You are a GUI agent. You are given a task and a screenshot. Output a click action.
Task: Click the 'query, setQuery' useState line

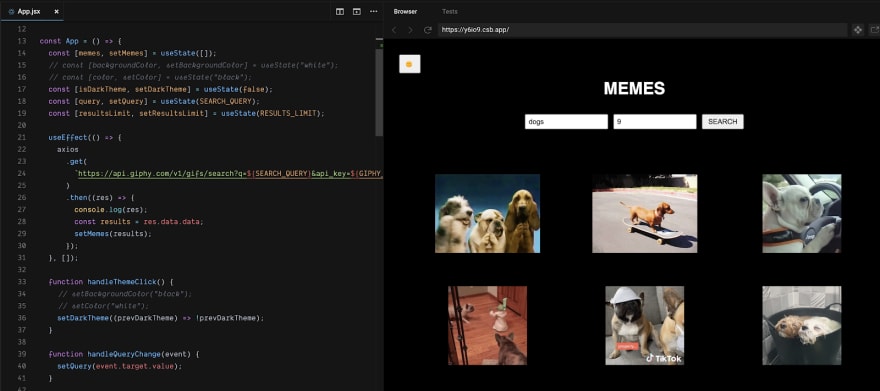tap(154, 102)
